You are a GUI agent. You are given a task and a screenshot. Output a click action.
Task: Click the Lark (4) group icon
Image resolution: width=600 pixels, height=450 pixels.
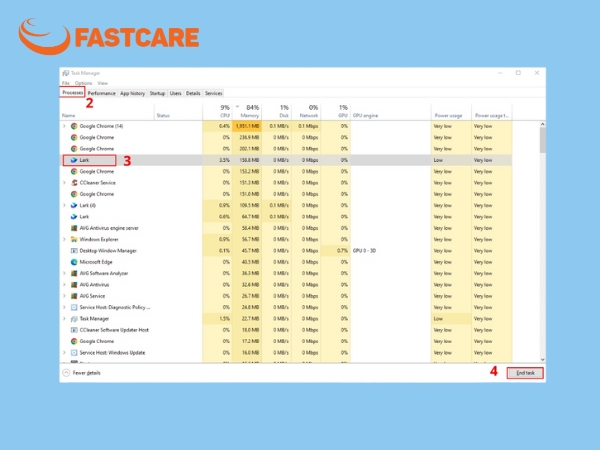tap(74, 205)
